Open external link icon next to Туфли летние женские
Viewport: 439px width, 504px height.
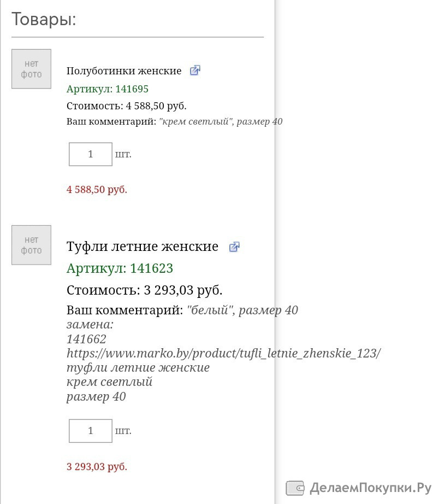[234, 247]
